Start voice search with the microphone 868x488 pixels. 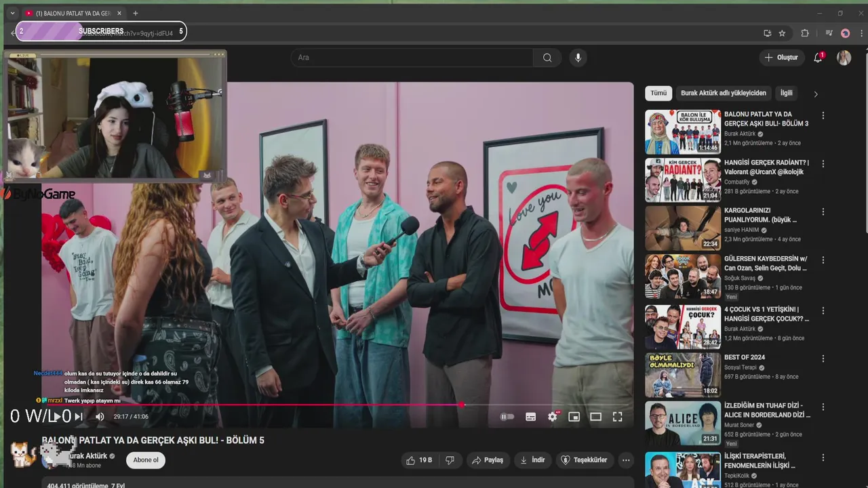pos(578,58)
